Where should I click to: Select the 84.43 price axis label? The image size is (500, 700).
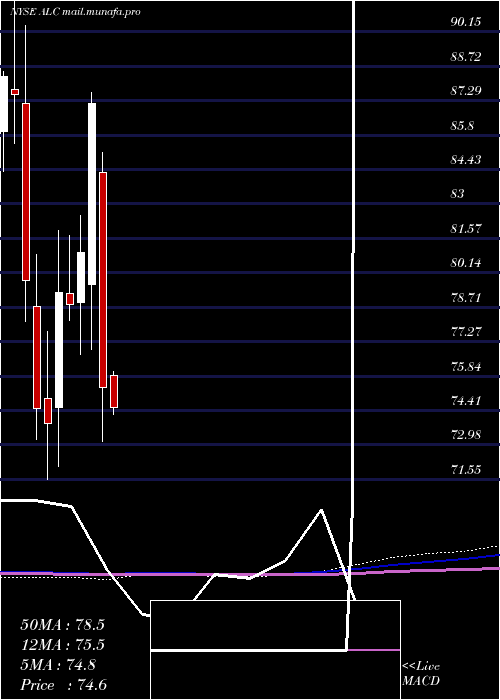pos(466,160)
